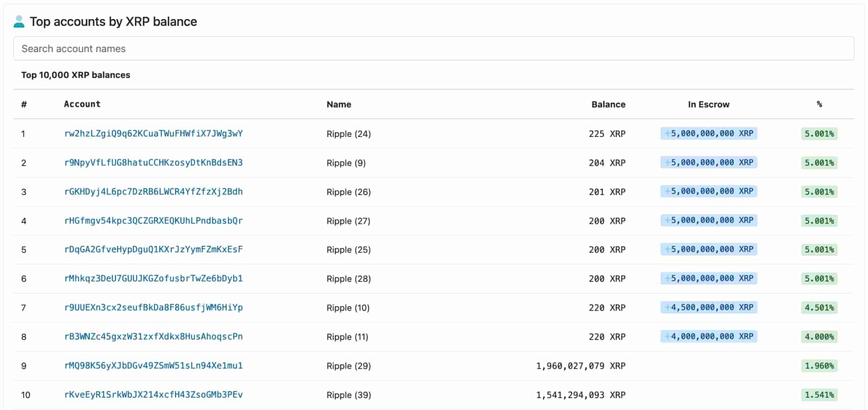
Task: Open account rMQ98K56yXJbDGv49ZSmW51sLn94Xe1mu1
Action: pyautogui.click(x=153, y=365)
